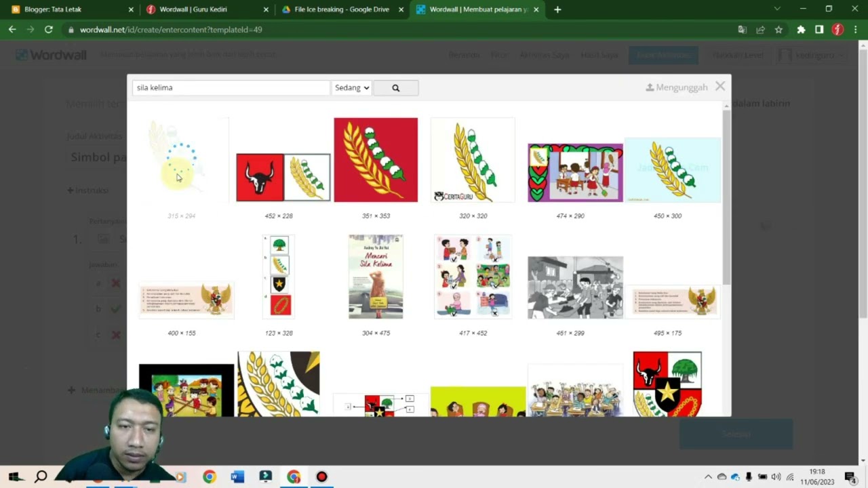Choose the vertical Pancasila symbols strip image
868x488 pixels.
pos(279,277)
